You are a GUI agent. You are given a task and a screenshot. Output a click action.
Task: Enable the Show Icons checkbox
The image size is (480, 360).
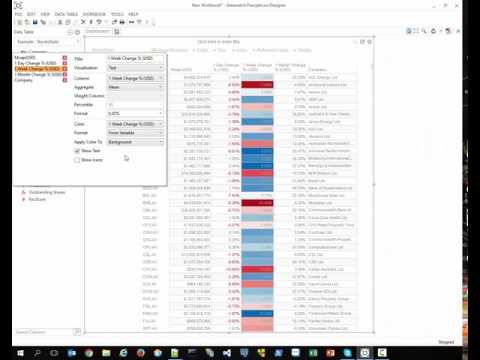77,160
